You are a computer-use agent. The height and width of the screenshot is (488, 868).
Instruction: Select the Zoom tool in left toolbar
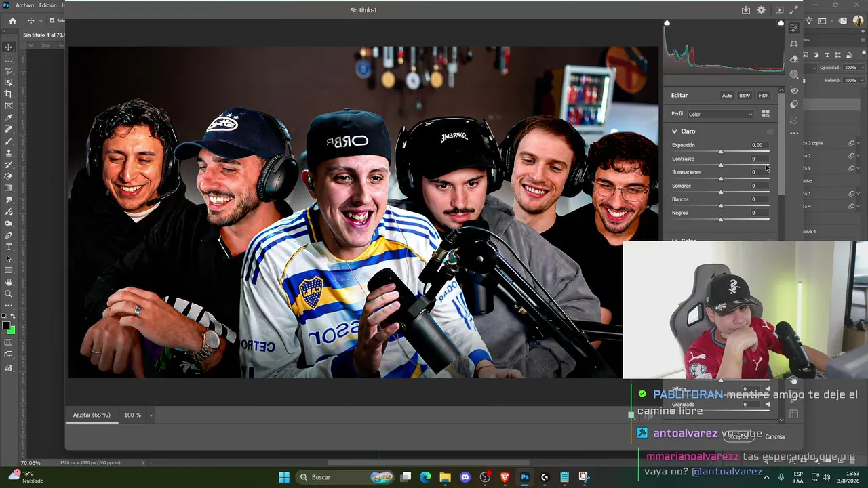(x=9, y=294)
